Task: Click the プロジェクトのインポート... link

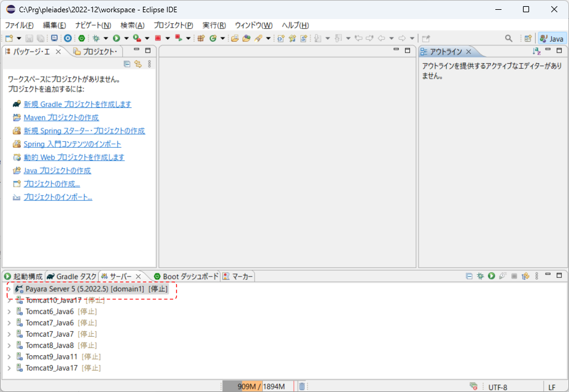Action: [x=58, y=198]
